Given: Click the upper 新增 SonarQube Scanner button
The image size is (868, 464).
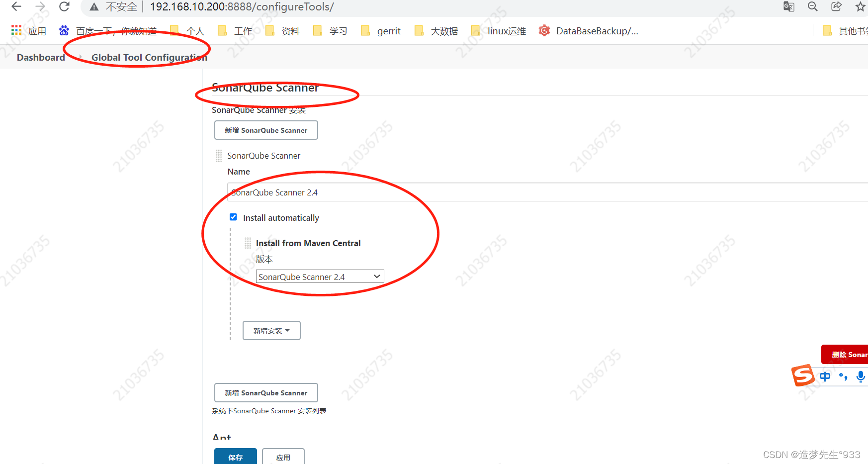Looking at the screenshot, I should tap(266, 130).
